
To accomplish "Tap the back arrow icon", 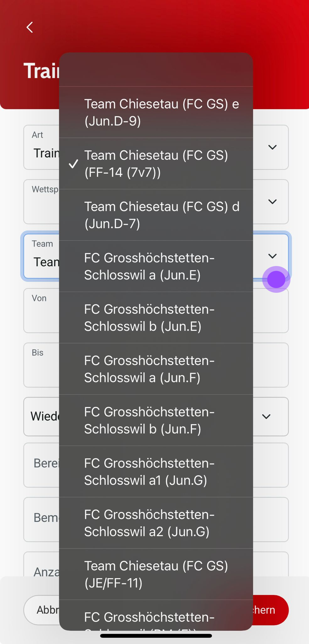I will coord(30,27).
